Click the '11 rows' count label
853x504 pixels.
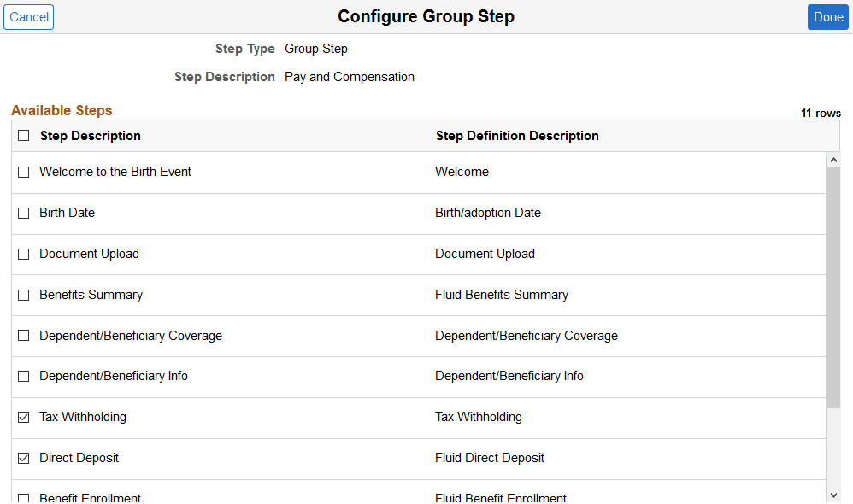[821, 113]
